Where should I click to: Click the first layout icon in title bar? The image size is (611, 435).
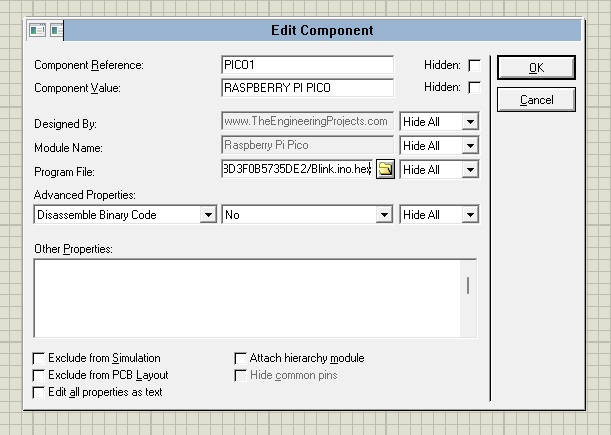point(37,30)
